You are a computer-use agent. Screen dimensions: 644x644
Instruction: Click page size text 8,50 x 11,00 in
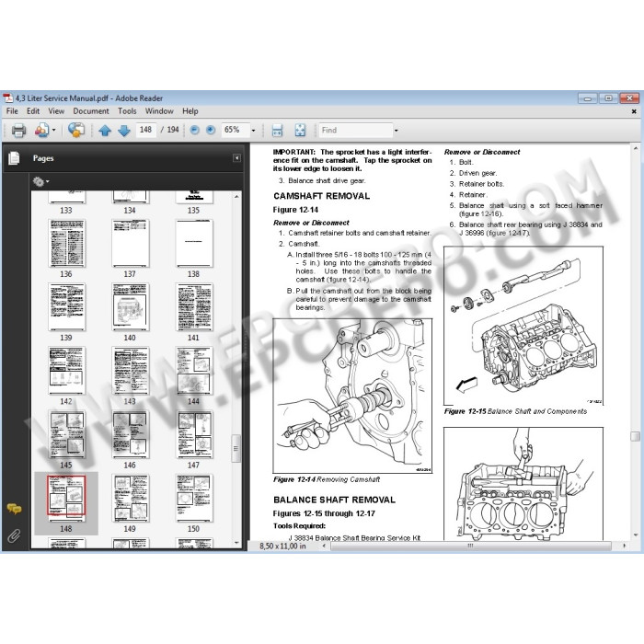click(282, 546)
